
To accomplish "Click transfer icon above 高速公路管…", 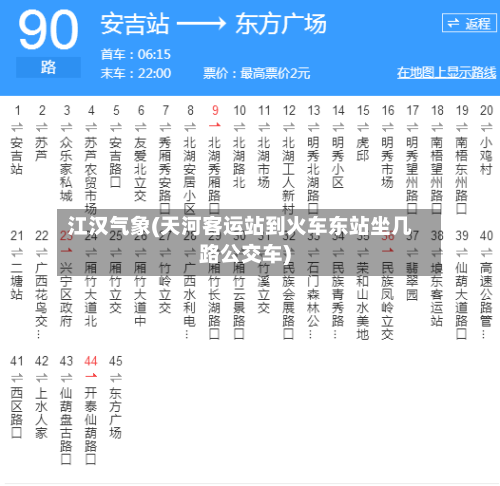I will click(x=486, y=252).
